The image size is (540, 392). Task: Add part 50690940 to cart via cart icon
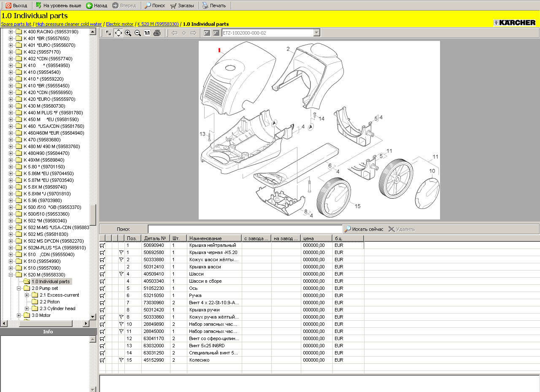[x=103, y=245]
